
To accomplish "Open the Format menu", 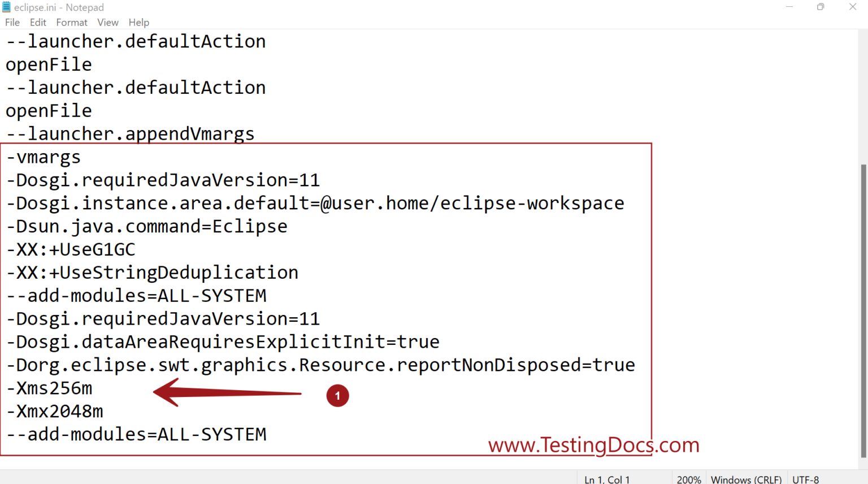I will pos(72,22).
